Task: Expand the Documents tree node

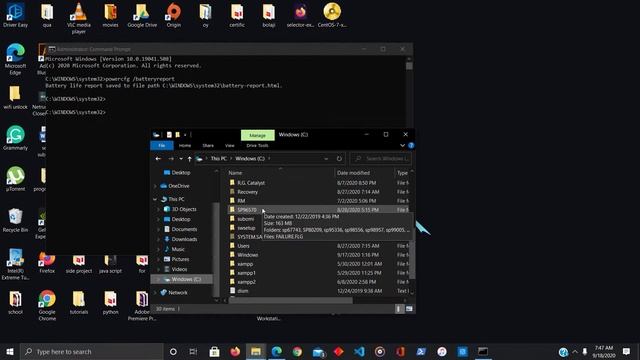Action: [x=158, y=229]
